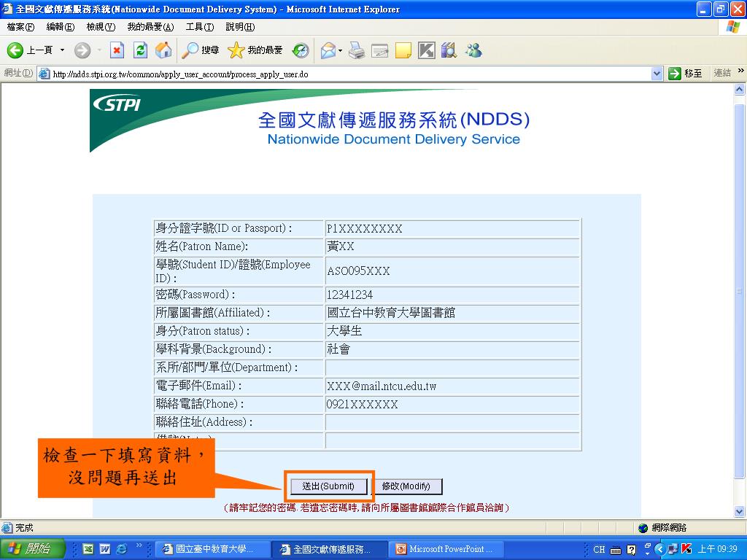Click the background value 社會

(x=338, y=349)
